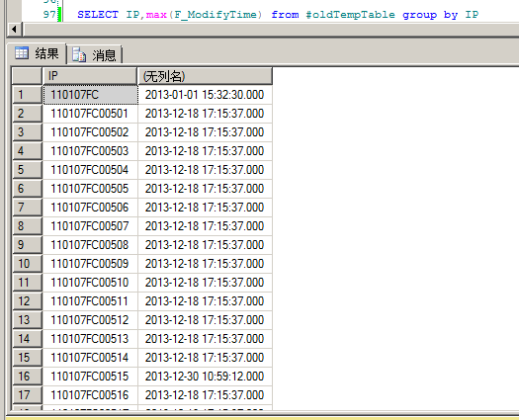The image size is (519, 420).
Task: Switch to the 结果 results tab
Action: [x=37, y=53]
